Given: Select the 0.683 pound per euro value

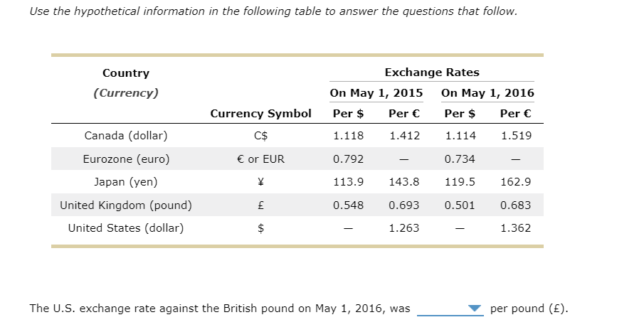Looking at the screenshot, I should point(515,205).
